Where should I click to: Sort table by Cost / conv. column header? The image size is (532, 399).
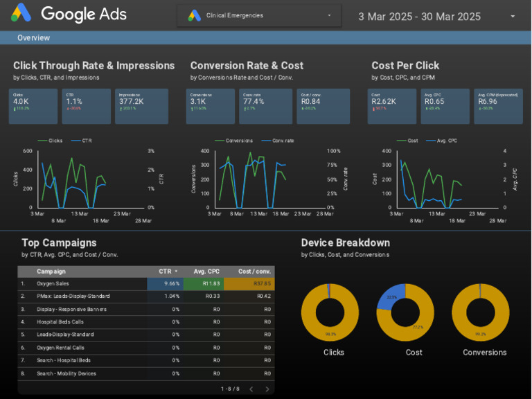tap(254, 272)
